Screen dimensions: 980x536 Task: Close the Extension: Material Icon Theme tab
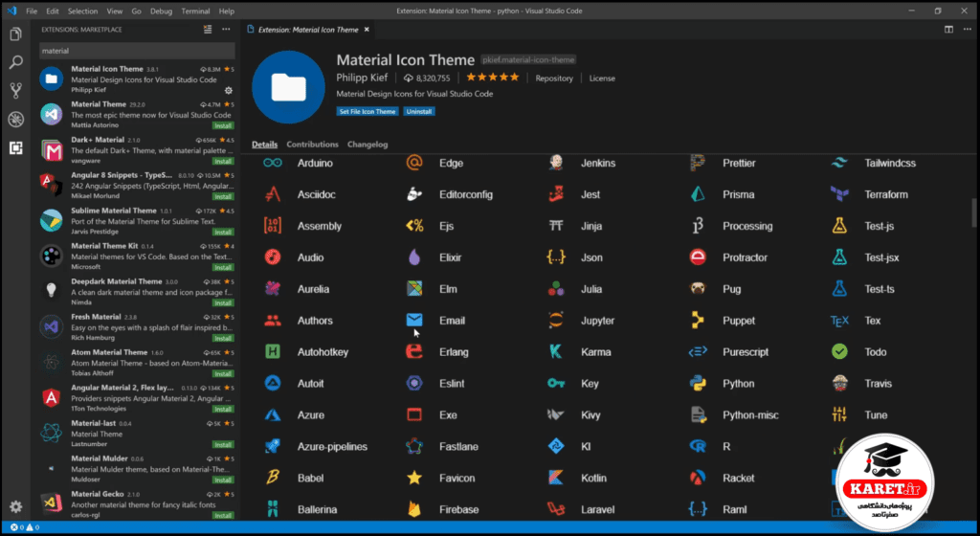pyautogui.click(x=367, y=30)
